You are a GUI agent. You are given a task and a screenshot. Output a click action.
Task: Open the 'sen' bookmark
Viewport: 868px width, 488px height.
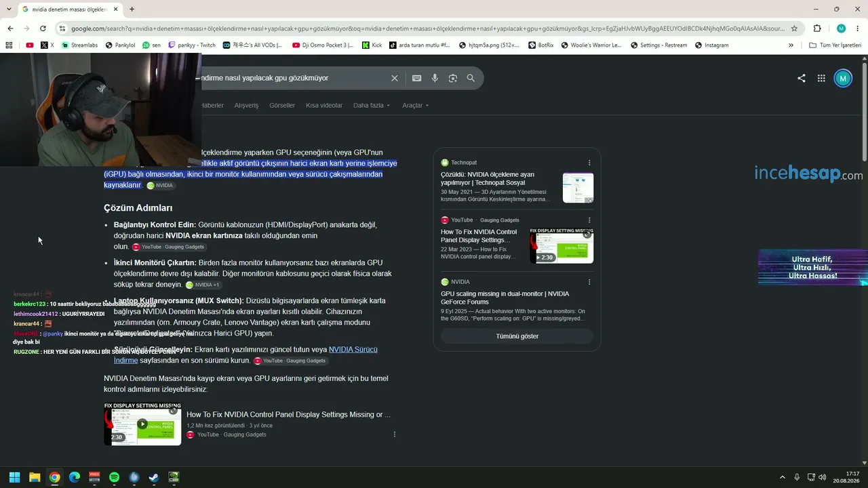pyautogui.click(x=151, y=45)
